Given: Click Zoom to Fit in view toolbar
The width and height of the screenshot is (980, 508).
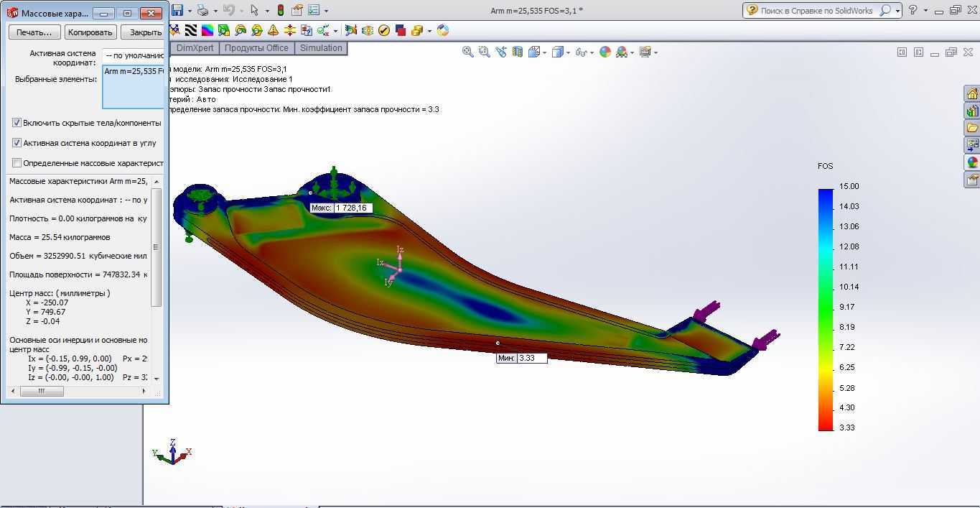Looking at the screenshot, I should 468,52.
